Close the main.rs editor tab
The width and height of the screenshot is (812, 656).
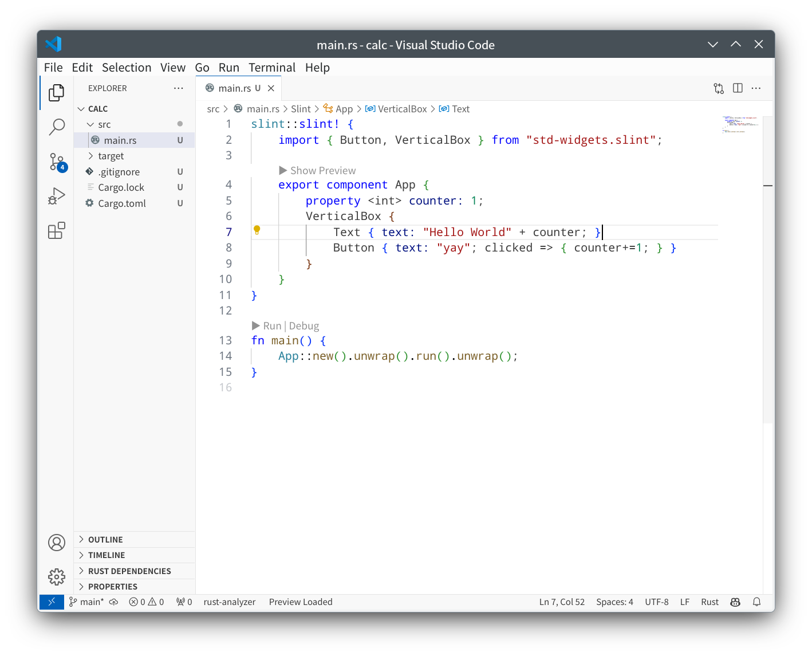(x=271, y=88)
